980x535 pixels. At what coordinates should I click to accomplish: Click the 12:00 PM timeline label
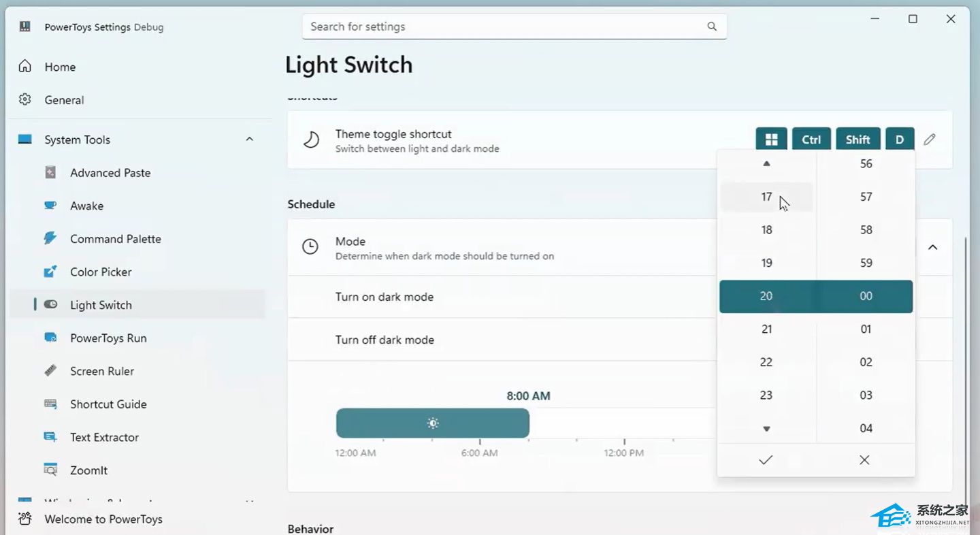pos(624,453)
